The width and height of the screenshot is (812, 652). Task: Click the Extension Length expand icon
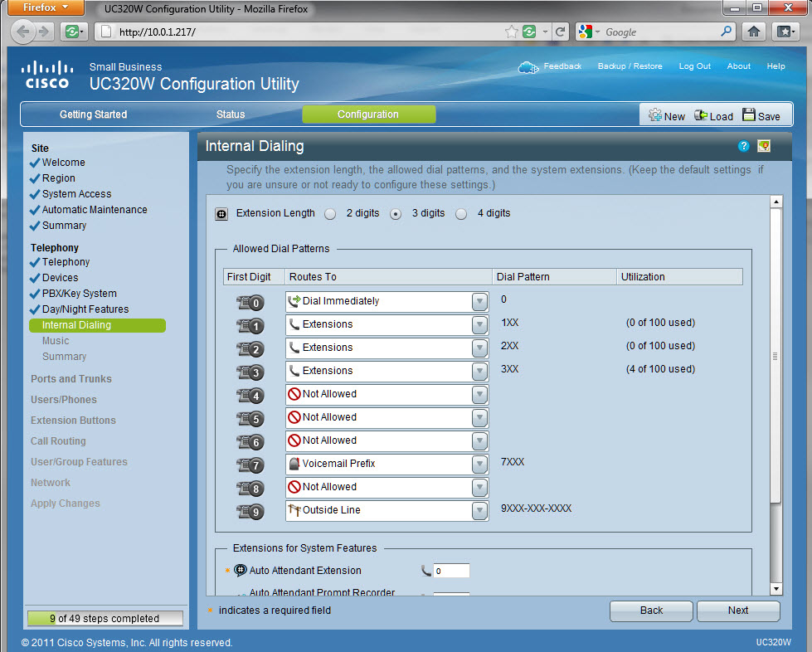tap(221, 214)
